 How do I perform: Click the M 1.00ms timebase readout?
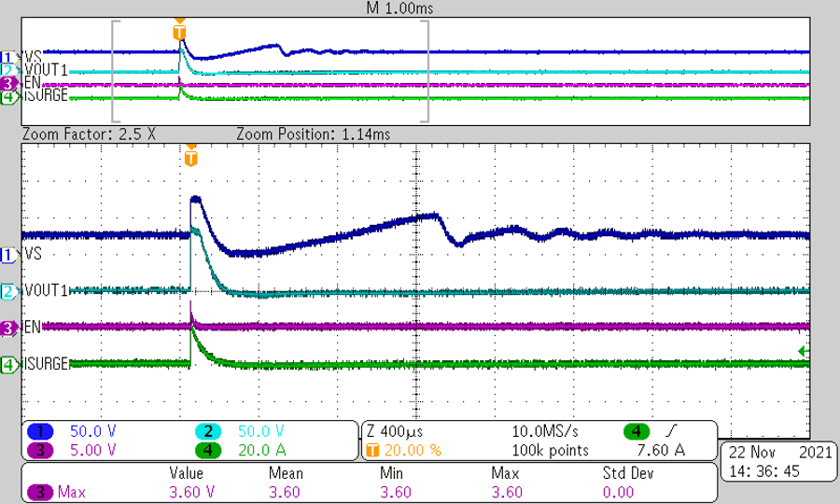click(x=400, y=8)
